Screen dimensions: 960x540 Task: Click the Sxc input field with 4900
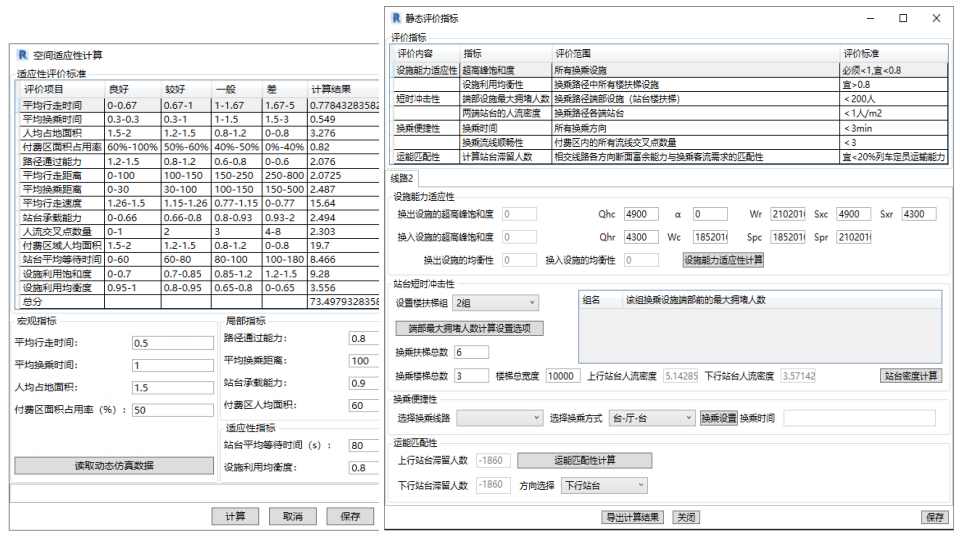854,214
